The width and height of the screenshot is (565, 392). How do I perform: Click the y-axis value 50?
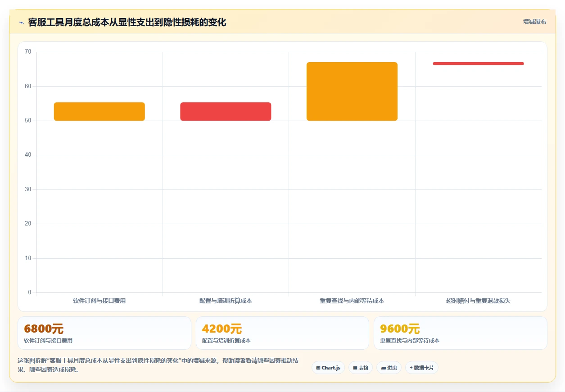pyautogui.click(x=28, y=121)
